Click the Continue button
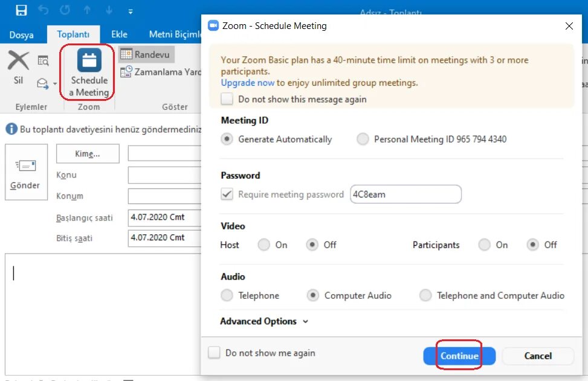The image size is (588, 381). (459, 356)
